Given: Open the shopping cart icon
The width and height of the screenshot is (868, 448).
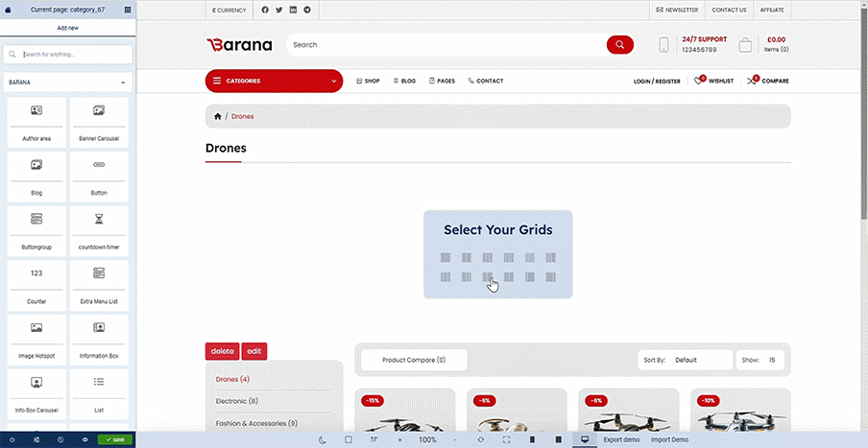Looking at the screenshot, I should coord(745,45).
